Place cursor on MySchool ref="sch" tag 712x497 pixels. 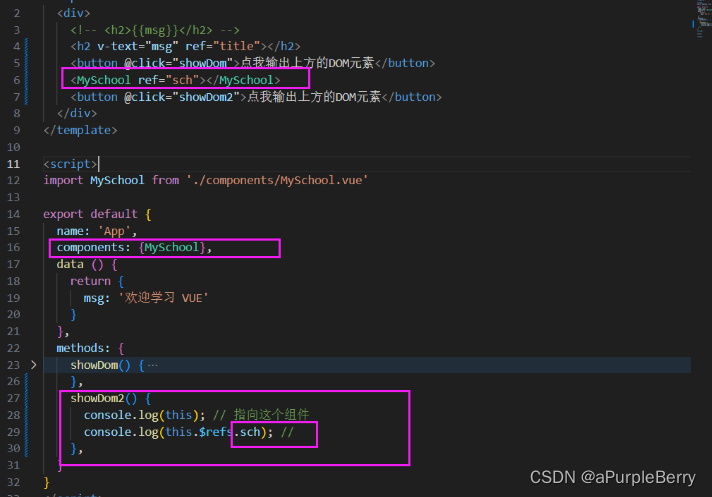175,80
